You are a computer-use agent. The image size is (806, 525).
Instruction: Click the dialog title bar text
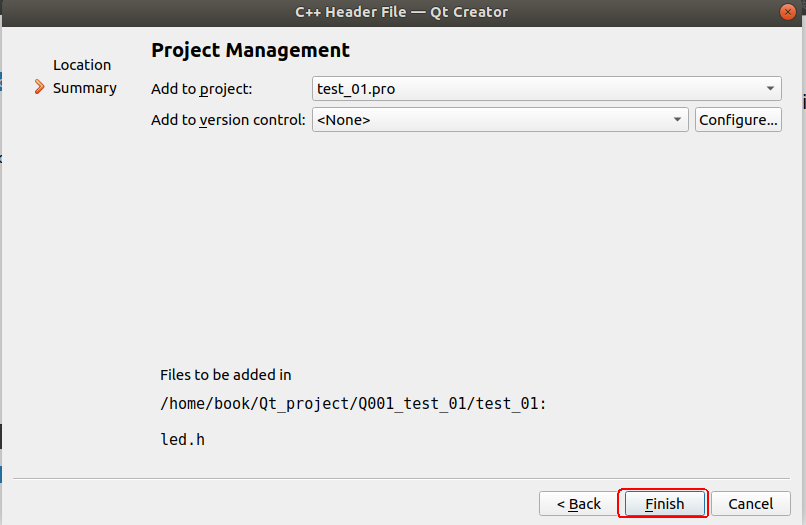pyautogui.click(x=401, y=12)
